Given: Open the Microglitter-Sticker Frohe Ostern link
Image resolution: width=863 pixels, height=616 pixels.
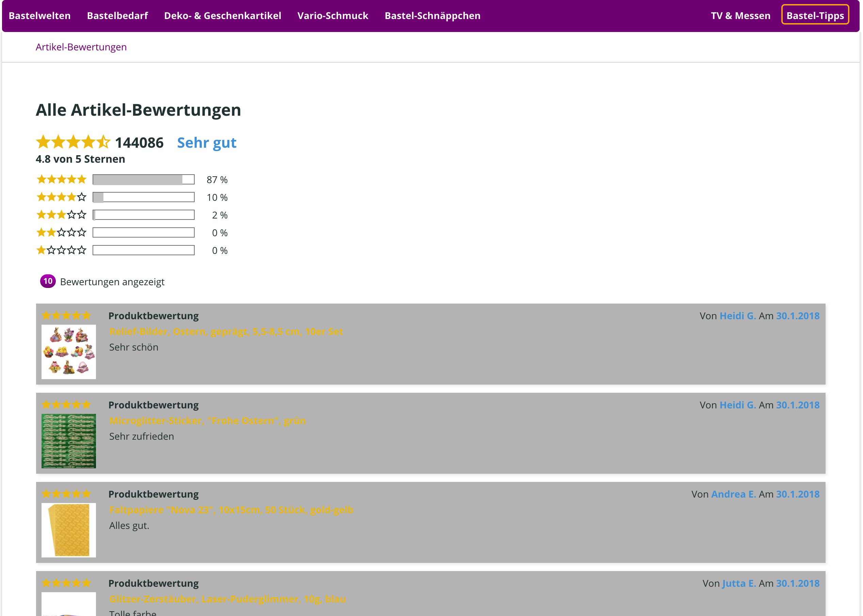Looking at the screenshot, I should coord(207,421).
